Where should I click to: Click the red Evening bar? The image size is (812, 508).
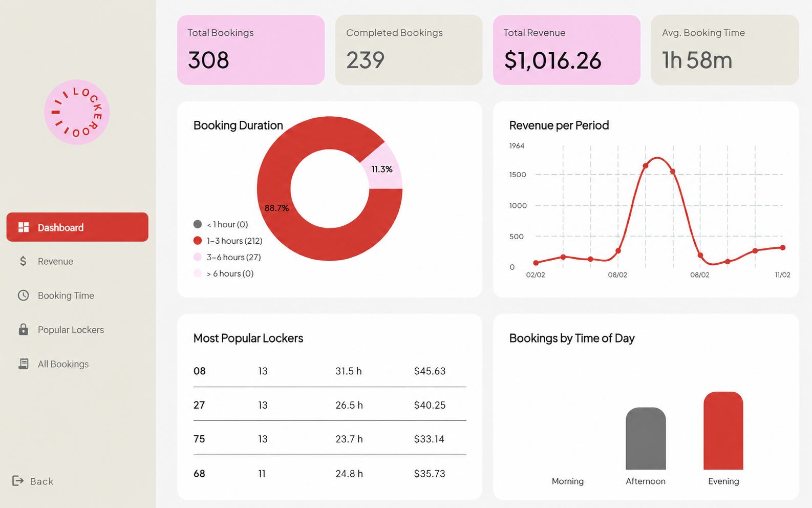(x=723, y=431)
